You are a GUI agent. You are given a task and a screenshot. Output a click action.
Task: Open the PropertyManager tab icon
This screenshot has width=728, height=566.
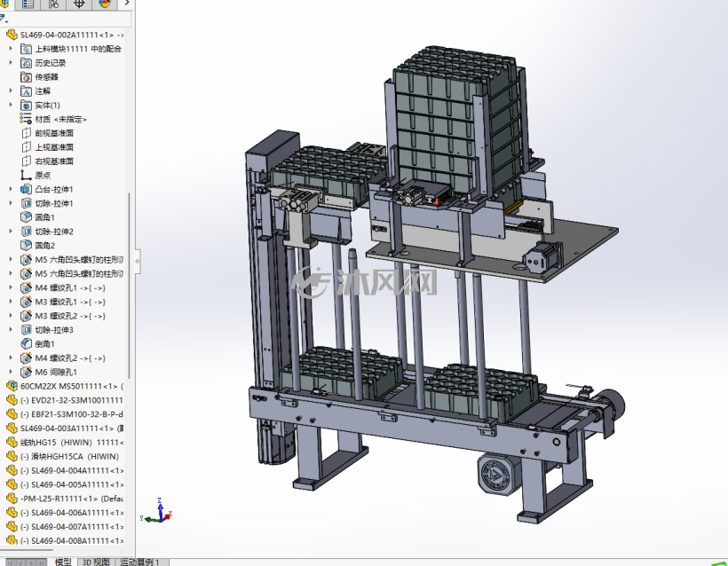tap(28, 4)
